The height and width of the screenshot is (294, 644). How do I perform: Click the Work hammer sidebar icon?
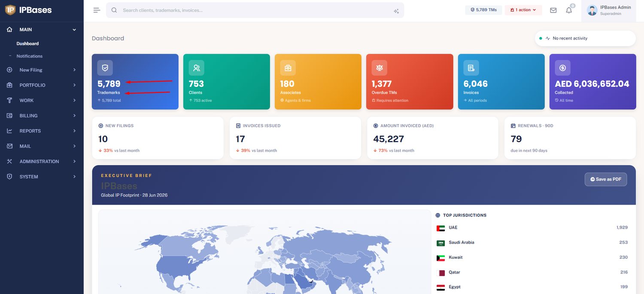click(9, 101)
